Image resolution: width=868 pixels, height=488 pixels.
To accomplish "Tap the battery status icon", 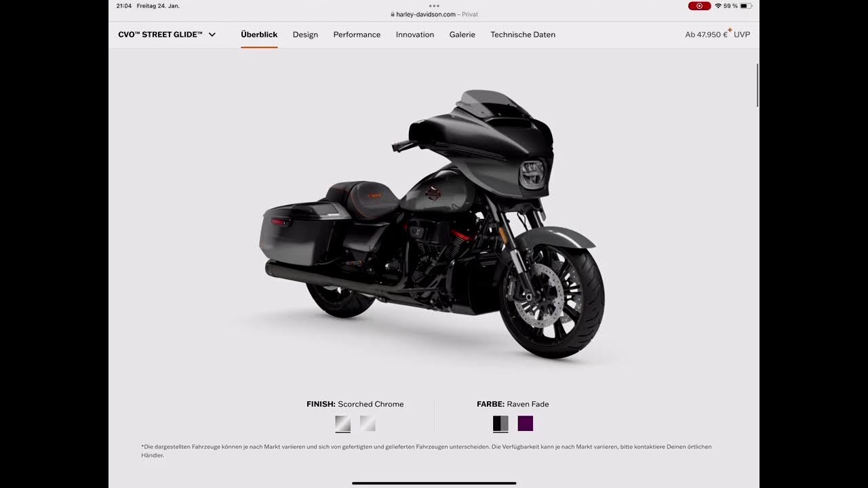I will click(746, 6).
